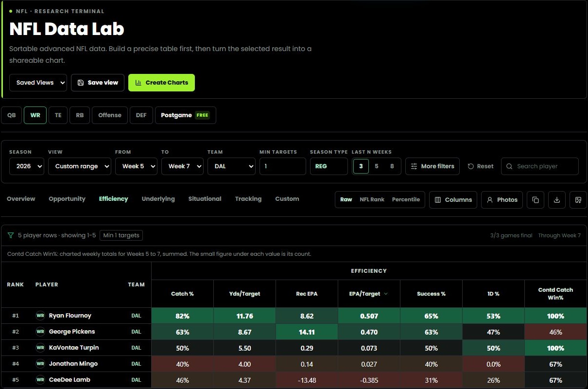This screenshot has width=588, height=389.
Task: Click WR badge beside KaVontae Turpin
Action: click(40, 348)
